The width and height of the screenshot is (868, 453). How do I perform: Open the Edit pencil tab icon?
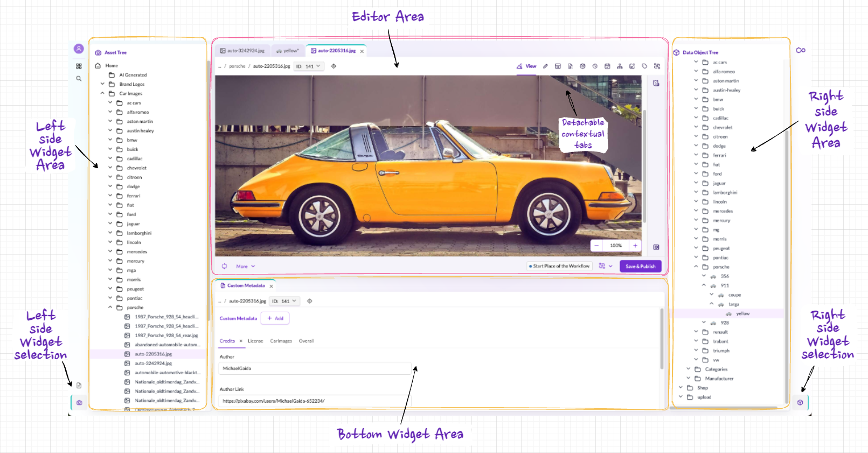click(x=545, y=66)
